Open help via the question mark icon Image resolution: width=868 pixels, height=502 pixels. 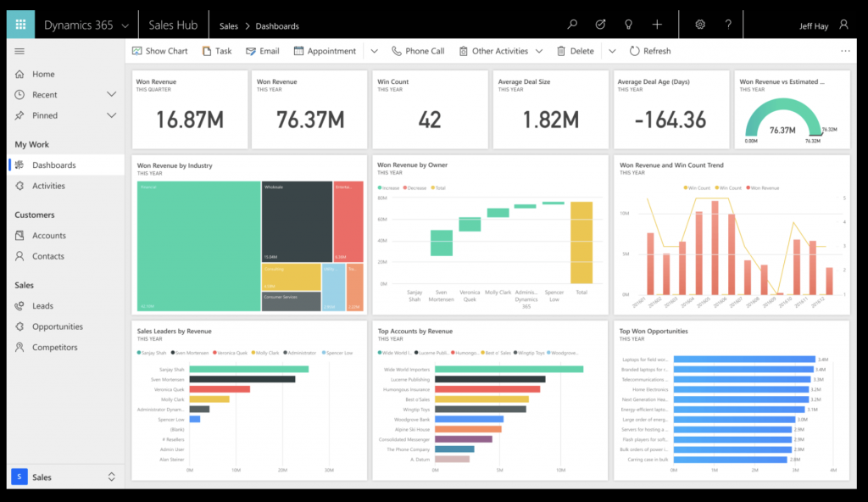tap(728, 25)
